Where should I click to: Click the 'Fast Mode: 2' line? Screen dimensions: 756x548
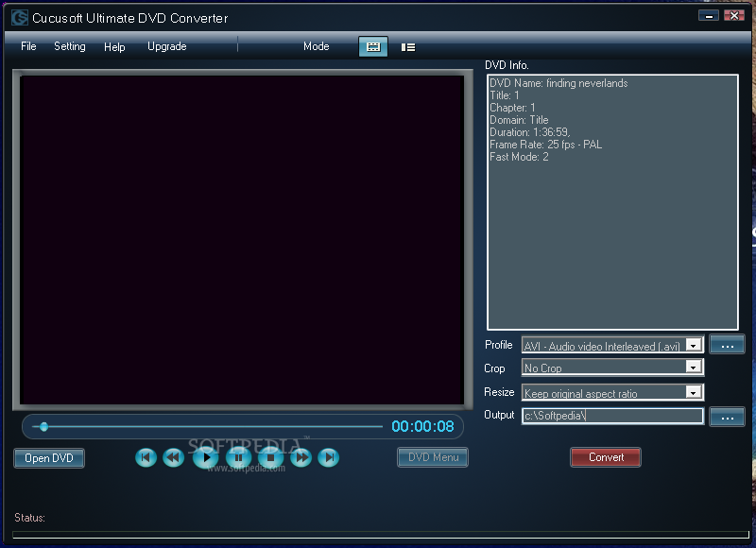519,157
